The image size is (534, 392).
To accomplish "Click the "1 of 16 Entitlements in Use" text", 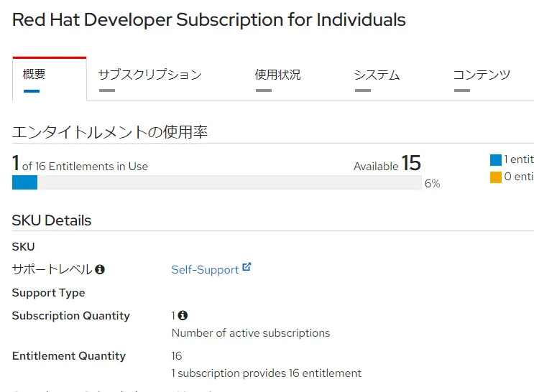I will (80, 165).
